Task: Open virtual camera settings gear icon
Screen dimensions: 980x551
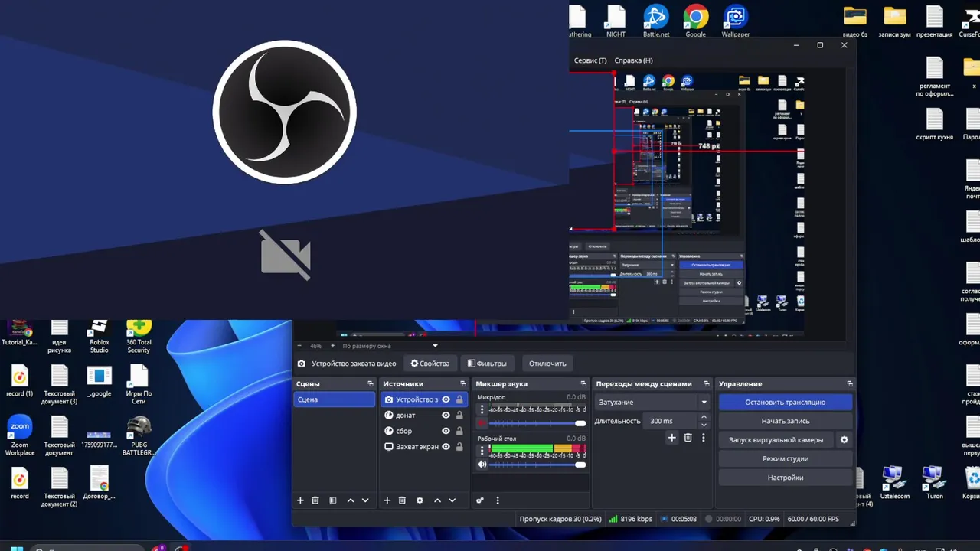Action: pos(844,440)
